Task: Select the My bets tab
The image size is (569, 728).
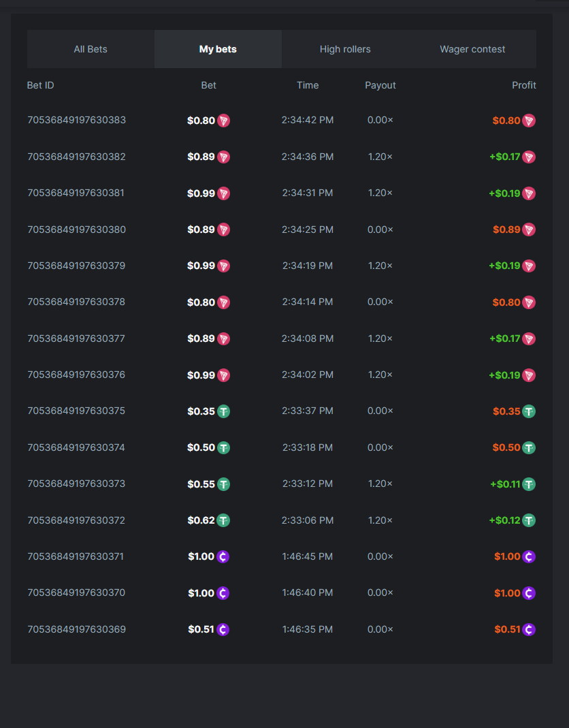Action: [218, 49]
